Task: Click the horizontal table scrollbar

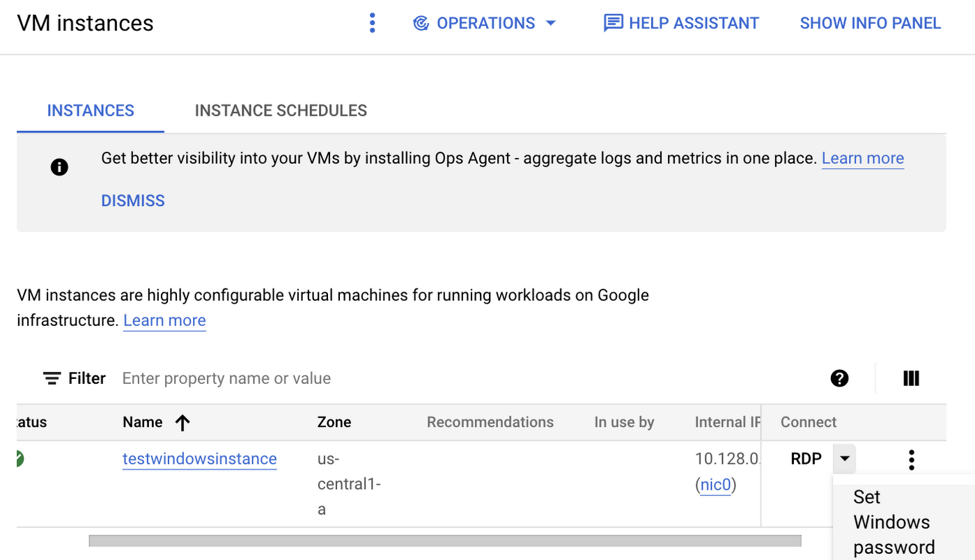Action: [x=445, y=540]
